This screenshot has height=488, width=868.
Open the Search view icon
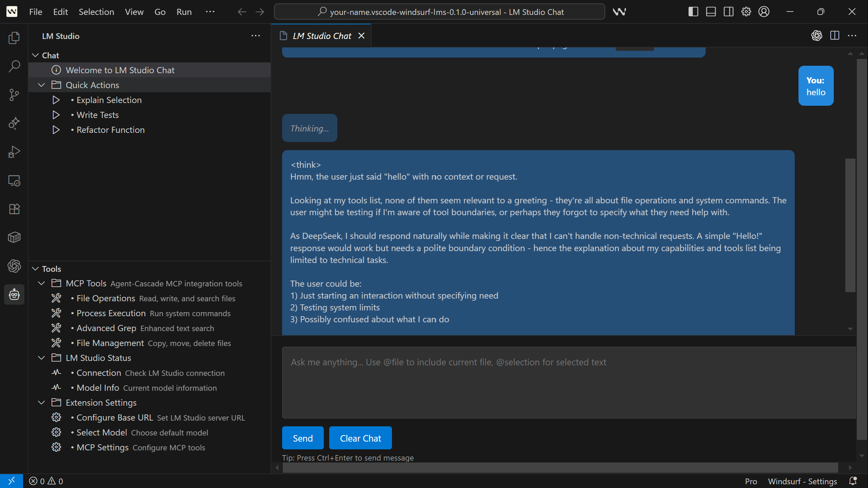point(14,66)
